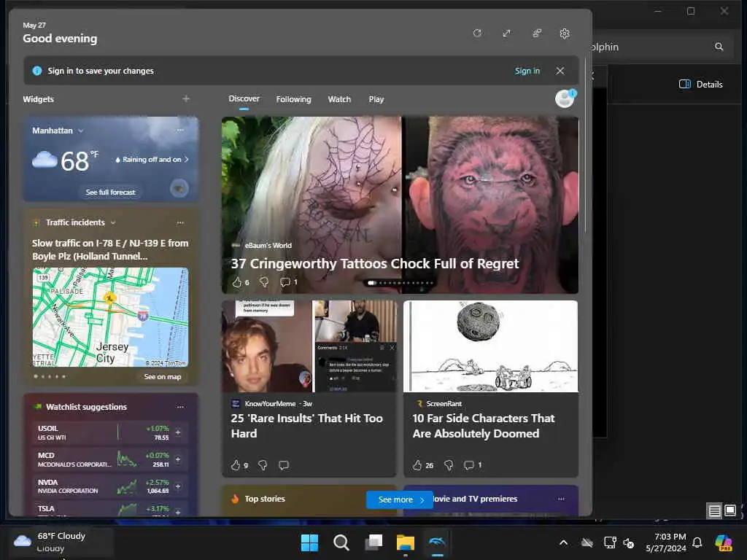Switch to the Watch tab
Image resolution: width=747 pixels, height=560 pixels.
tap(339, 99)
